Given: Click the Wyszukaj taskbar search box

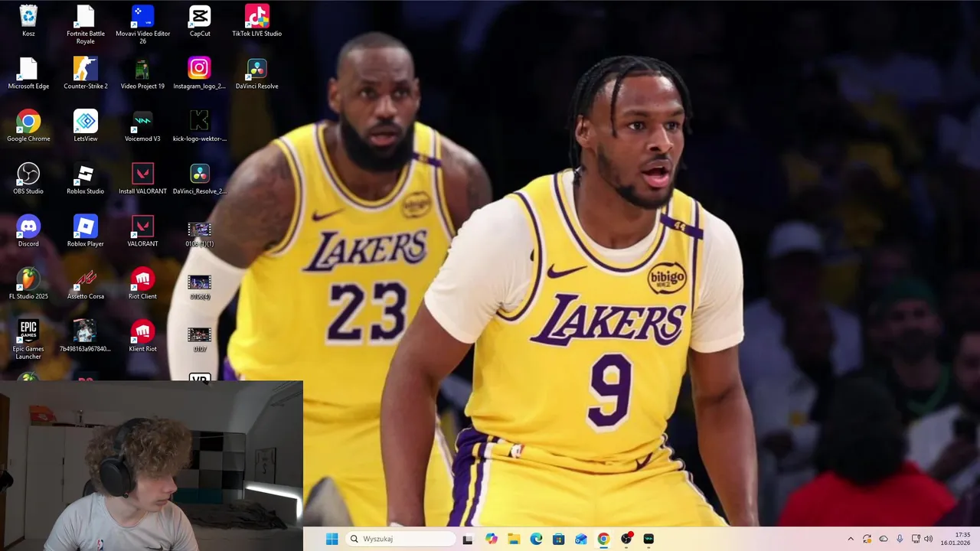Looking at the screenshot, I should (x=400, y=539).
